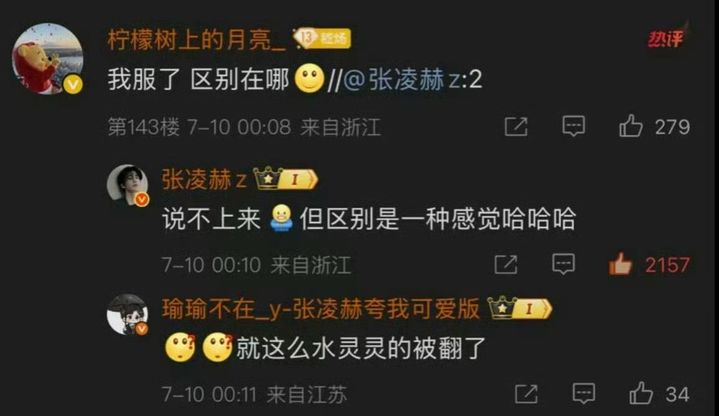Like the comment with 279 likes
This screenshot has width=719, height=416.
[631, 126]
